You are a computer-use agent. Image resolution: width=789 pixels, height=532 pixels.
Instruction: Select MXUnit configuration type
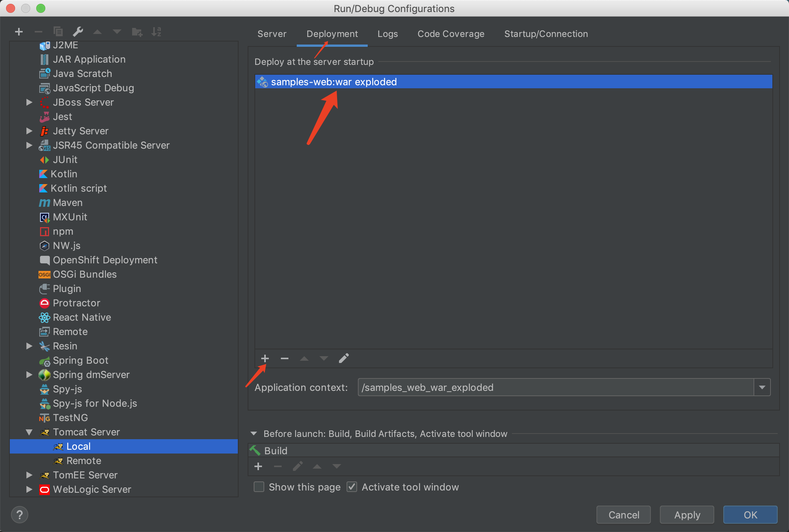point(63,217)
